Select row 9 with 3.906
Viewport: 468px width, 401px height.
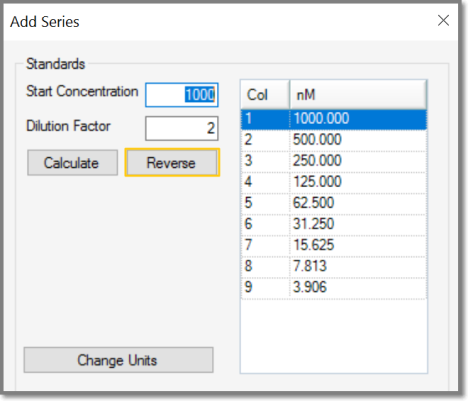[x=334, y=287]
